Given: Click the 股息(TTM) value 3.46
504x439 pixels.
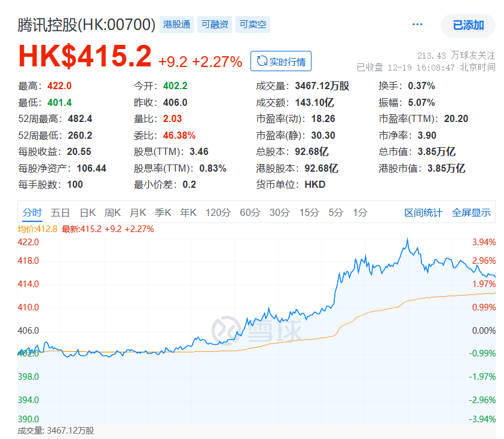Looking at the screenshot, I should point(199,152).
